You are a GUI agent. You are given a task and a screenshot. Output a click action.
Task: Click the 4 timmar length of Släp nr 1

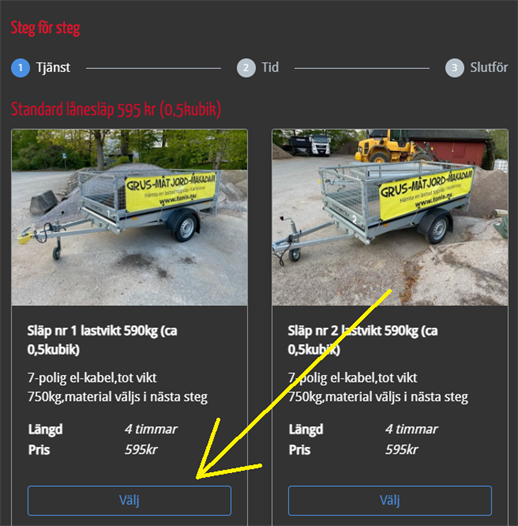(151, 429)
